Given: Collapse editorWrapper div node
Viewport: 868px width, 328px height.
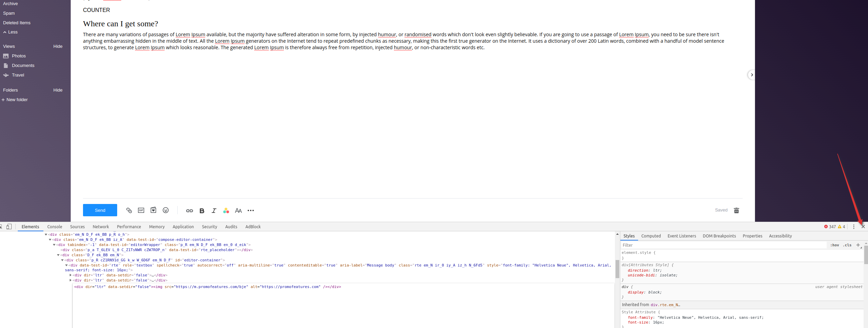Looking at the screenshot, I should coord(54,245).
